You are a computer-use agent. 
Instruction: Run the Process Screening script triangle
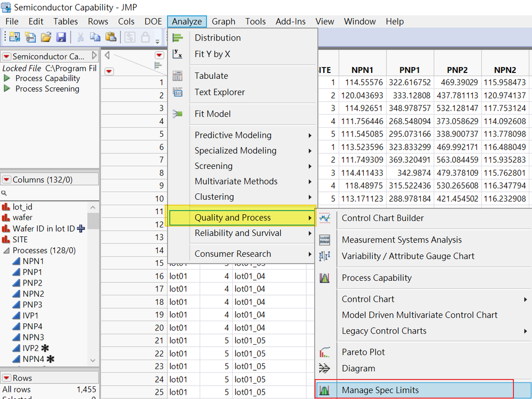pos(7,89)
